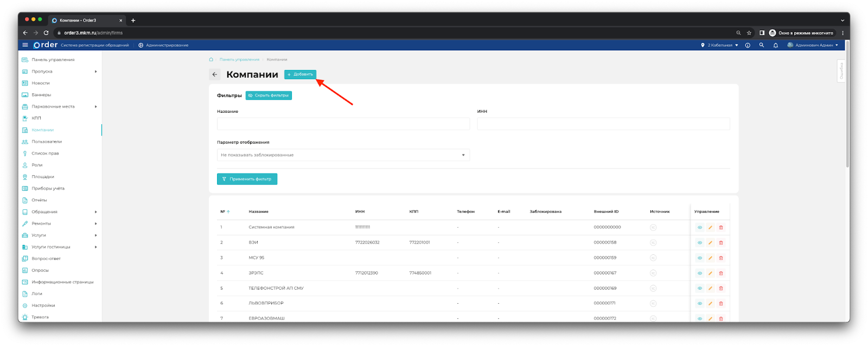Click the back arrow beside Компании
868x346 pixels.
click(215, 74)
